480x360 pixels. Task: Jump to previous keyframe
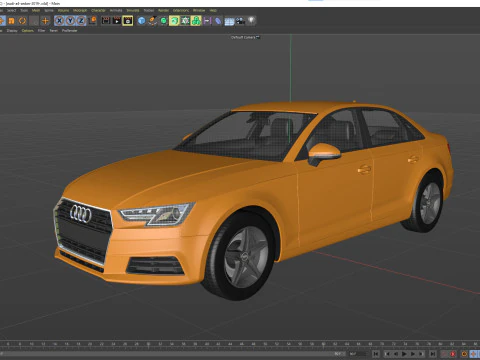pos(388,354)
